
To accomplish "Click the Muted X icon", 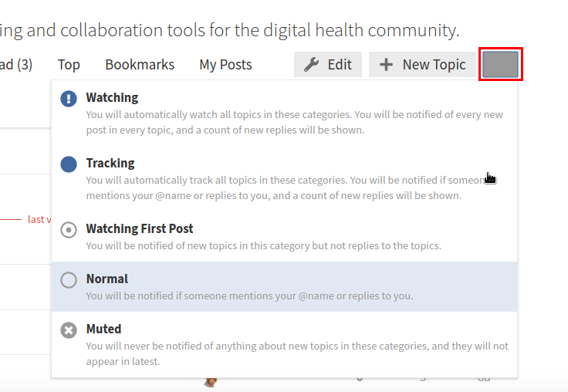I will coord(69,330).
